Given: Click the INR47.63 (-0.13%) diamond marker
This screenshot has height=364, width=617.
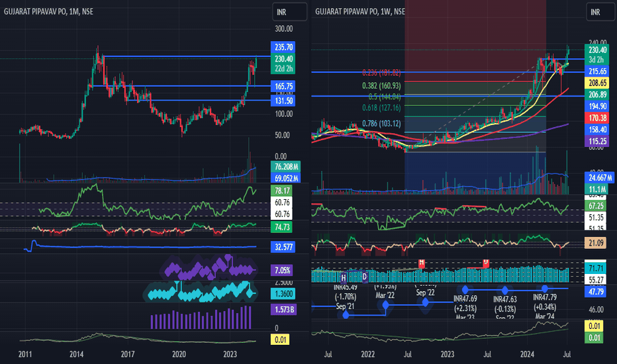Looking at the screenshot, I should click(x=505, y=291).
